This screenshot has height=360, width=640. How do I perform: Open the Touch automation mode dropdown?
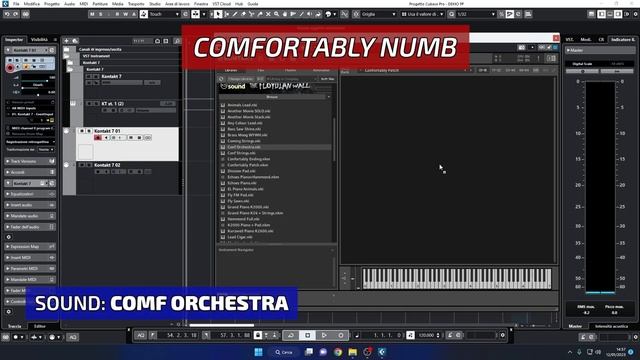tap(164, 14)
